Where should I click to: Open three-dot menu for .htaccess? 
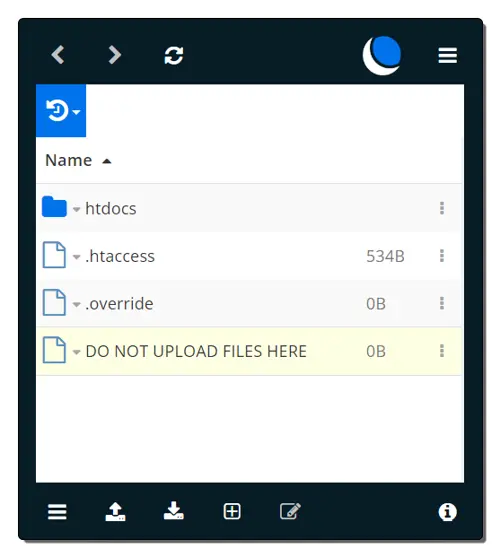pyautogui.click(x=442, y=256)
